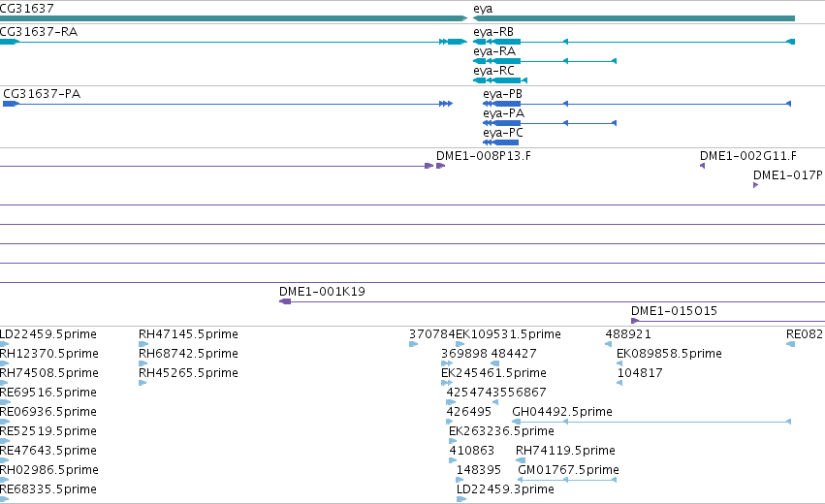Click the RE06936.5prime EST label

tap(48, 411)
